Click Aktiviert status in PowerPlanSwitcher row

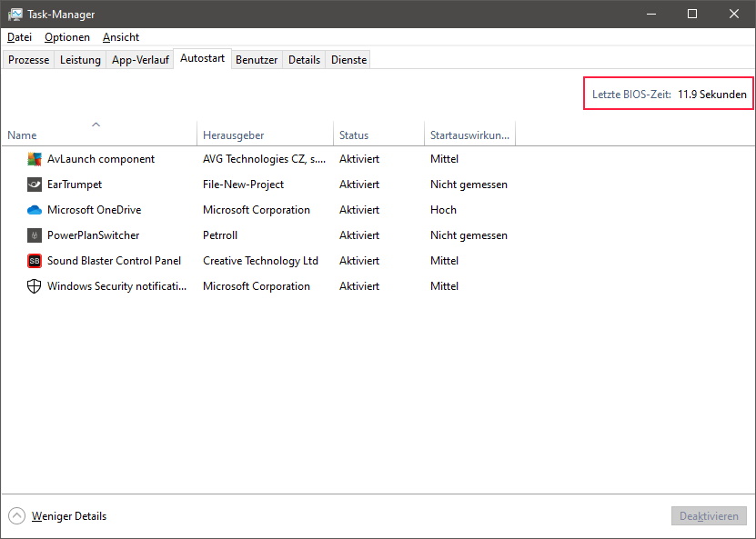tap(359, 235)
